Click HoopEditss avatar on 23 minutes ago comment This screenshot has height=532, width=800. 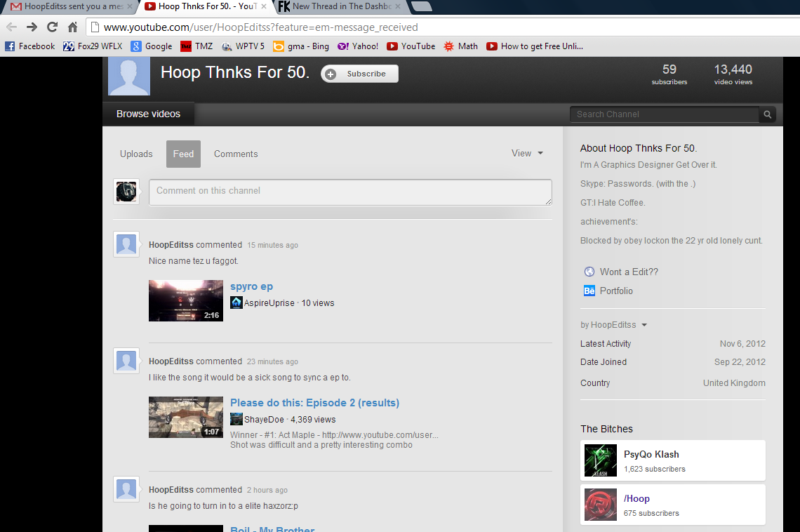click(x=126, y=361)
